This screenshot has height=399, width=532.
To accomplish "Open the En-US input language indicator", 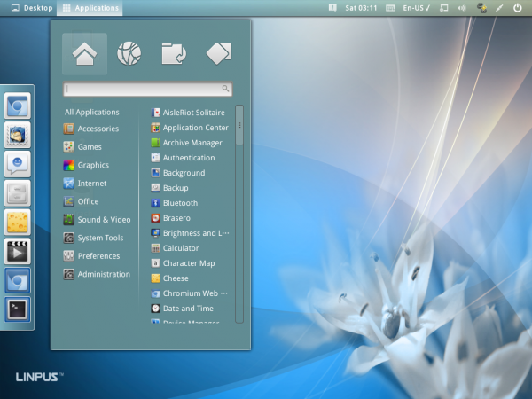I will [417, 8].
